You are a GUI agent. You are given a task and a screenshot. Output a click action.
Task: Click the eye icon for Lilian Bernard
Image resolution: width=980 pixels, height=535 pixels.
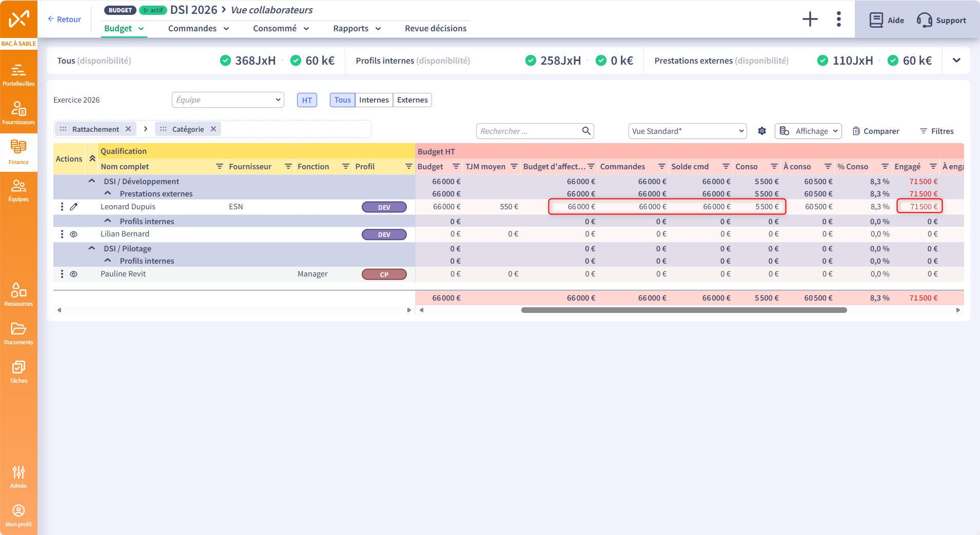pos(74,234)
